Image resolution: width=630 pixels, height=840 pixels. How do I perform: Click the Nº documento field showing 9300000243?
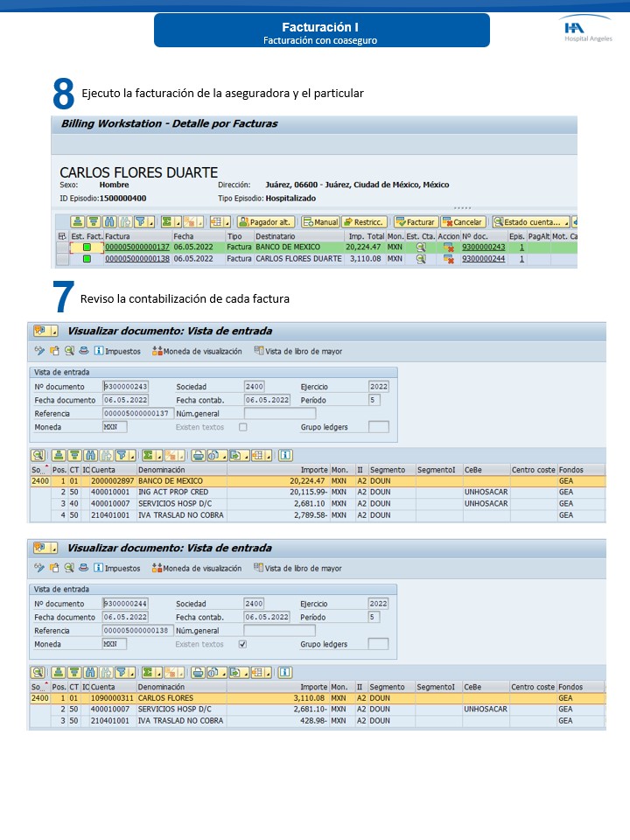[126, 386]
